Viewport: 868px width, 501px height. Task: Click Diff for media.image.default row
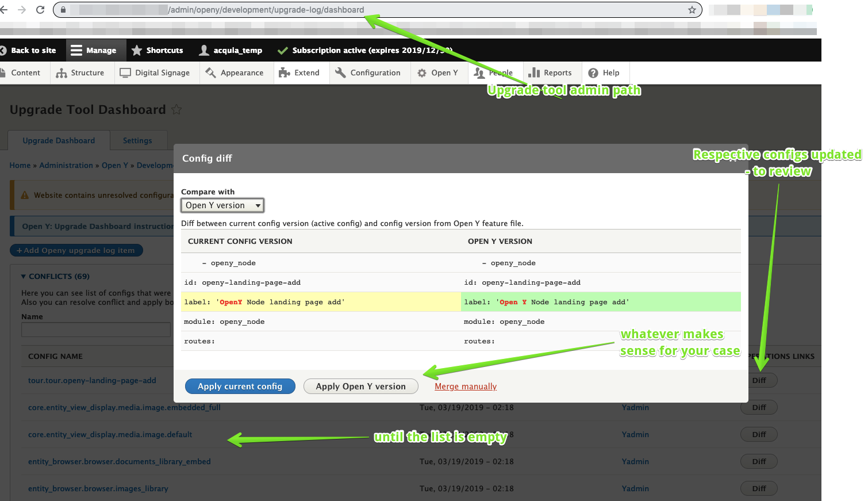[x=759, y=434]
